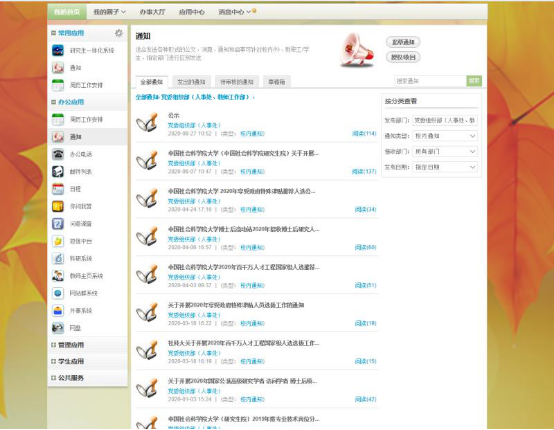Collapse the 常用应用 section
Screen dimensions: 554x430
(53, 33)
